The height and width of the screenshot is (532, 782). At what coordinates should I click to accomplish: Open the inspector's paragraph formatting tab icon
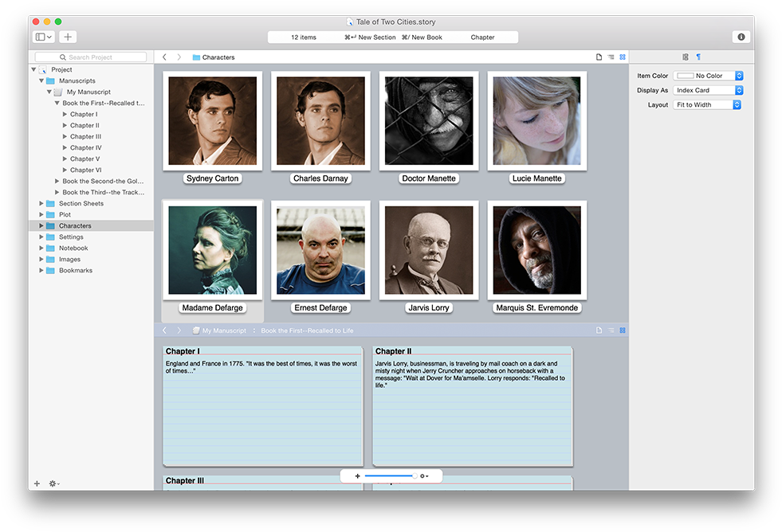tap(698, 57)
